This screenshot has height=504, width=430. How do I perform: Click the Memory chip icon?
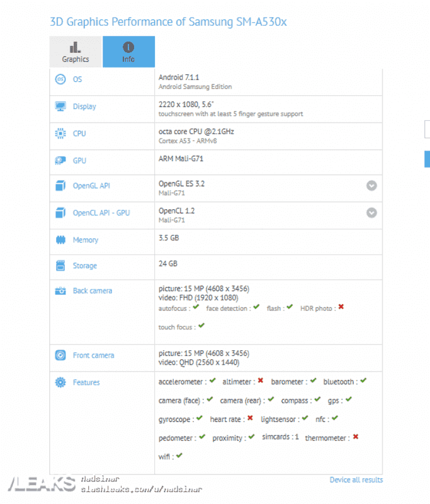(60, 240)
